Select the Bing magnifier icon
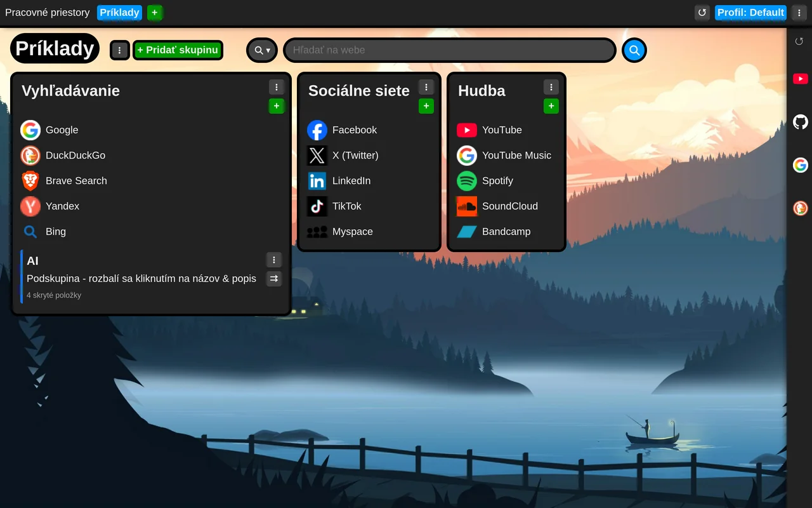The height and width of the screenshot is (508, 812). 30,232
